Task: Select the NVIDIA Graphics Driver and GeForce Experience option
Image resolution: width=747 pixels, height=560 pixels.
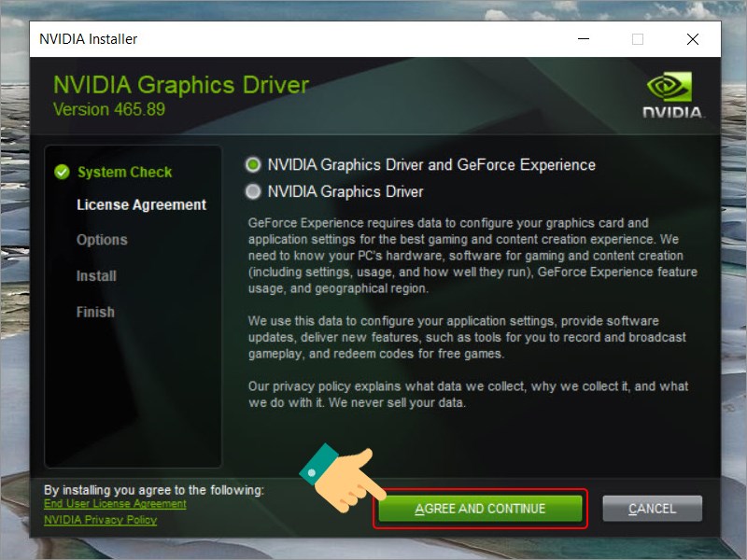Action: pos(253,165)
